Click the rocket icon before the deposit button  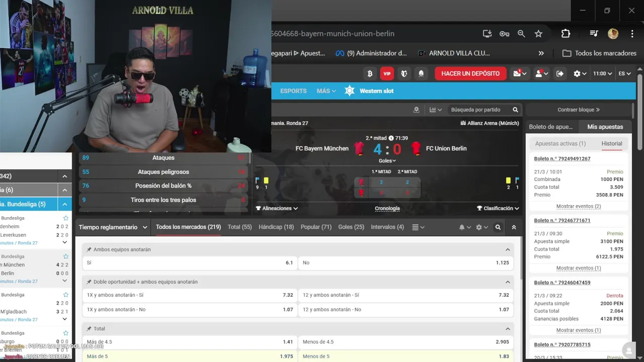pyautogui.click(x=421, y=73)
